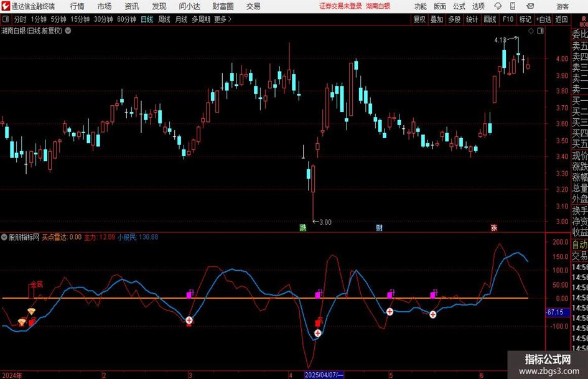
Task: Open the 多周期 multi-period view
Action: coord(201,19)
